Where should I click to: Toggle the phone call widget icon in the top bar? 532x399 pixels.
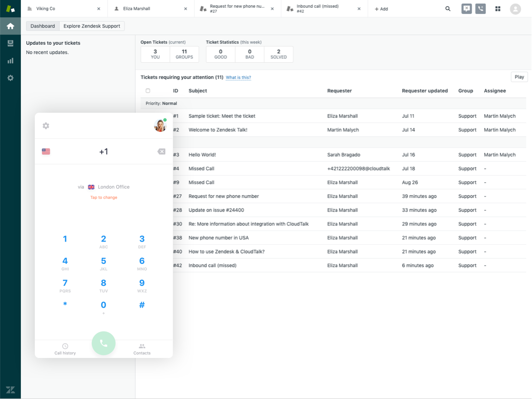tap(481, 9)
